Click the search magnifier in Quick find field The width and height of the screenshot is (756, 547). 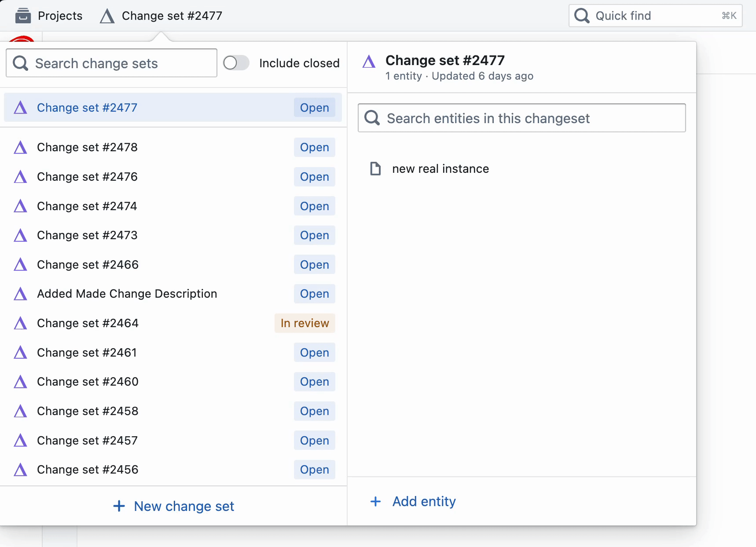tap(582, 15)
